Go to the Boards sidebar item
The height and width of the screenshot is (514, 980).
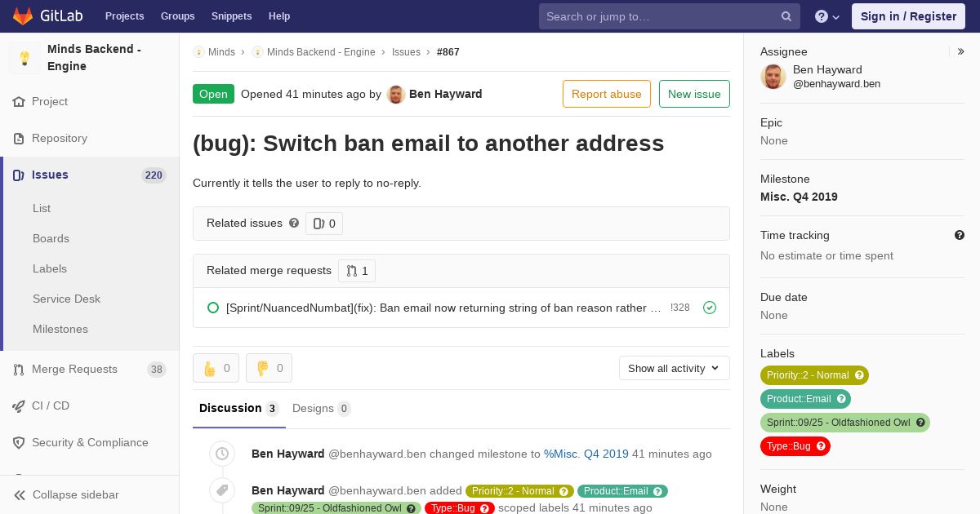[x=51, y=238]
